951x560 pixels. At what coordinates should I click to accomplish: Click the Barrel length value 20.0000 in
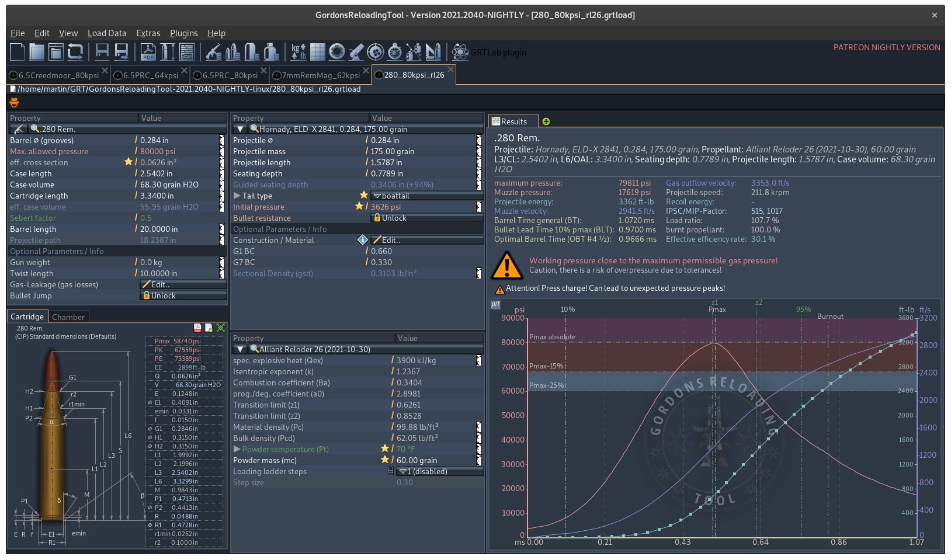159,229
